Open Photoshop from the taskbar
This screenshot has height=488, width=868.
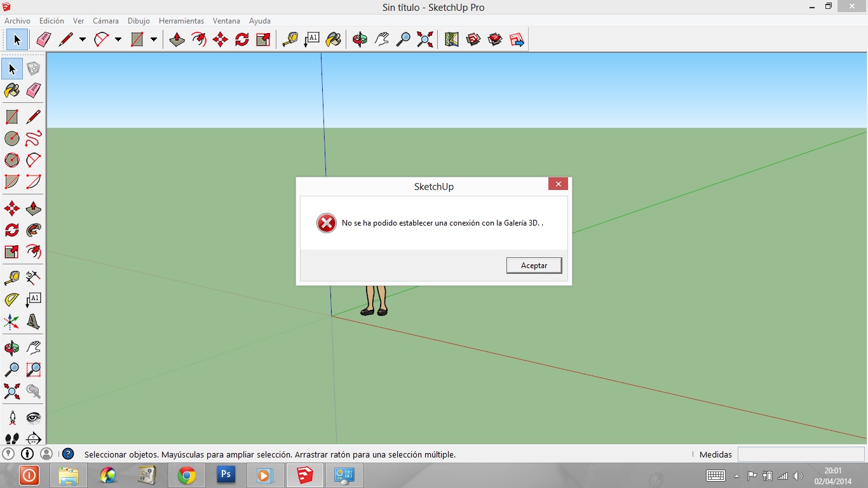pyautogui.click(x=226, y=475)
